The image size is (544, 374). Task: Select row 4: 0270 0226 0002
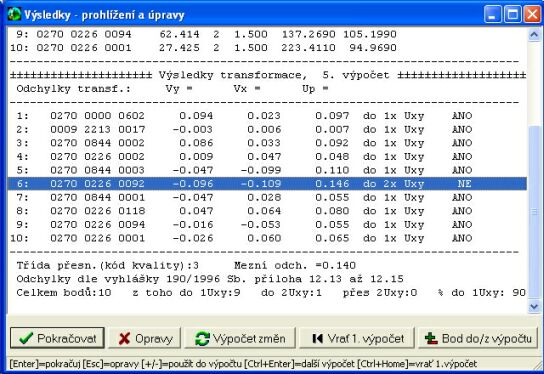coord(267,156)
